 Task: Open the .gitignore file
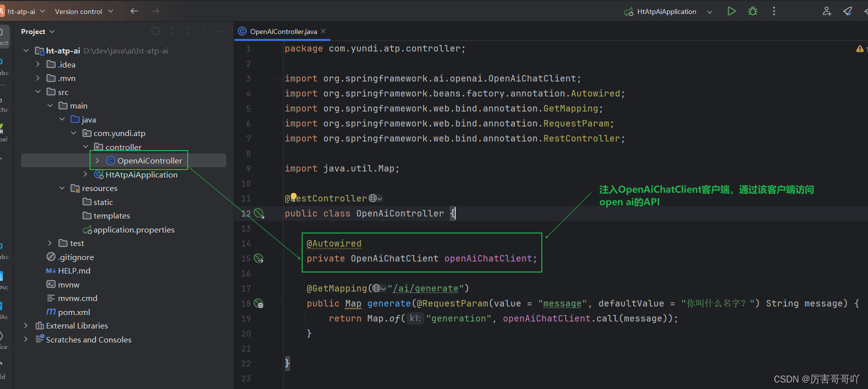pyautogui.click(x=76, y=257)
